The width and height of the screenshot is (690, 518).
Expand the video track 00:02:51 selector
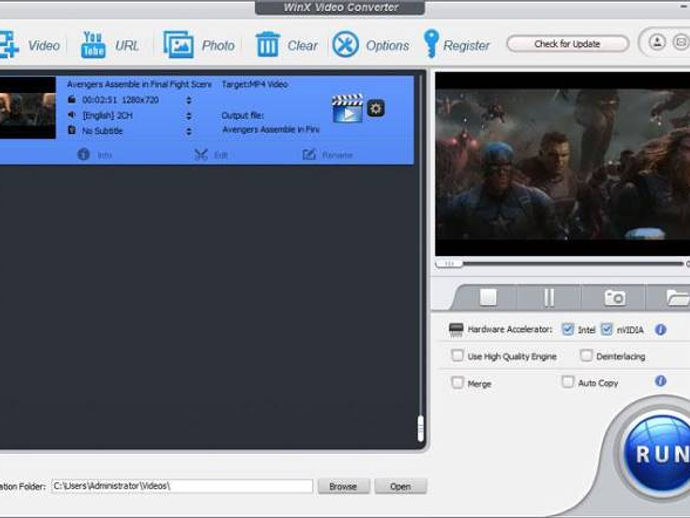(x=189, y=100)
